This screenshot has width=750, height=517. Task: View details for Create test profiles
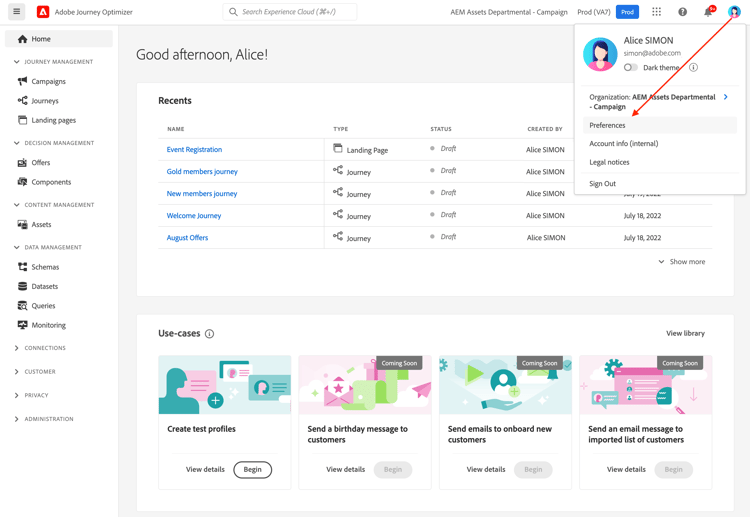pyautogui.click(x=205, y=470)
